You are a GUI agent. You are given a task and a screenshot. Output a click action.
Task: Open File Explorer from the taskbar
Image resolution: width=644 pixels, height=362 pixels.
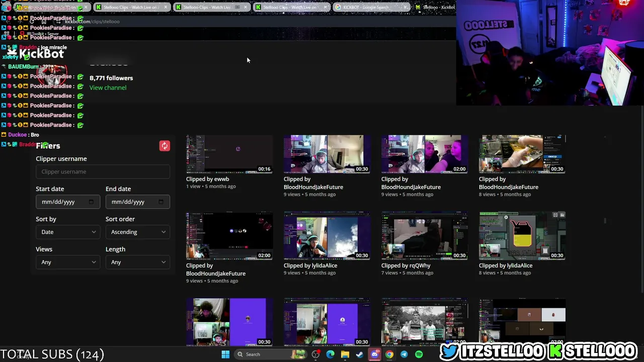tap(345, 354)
